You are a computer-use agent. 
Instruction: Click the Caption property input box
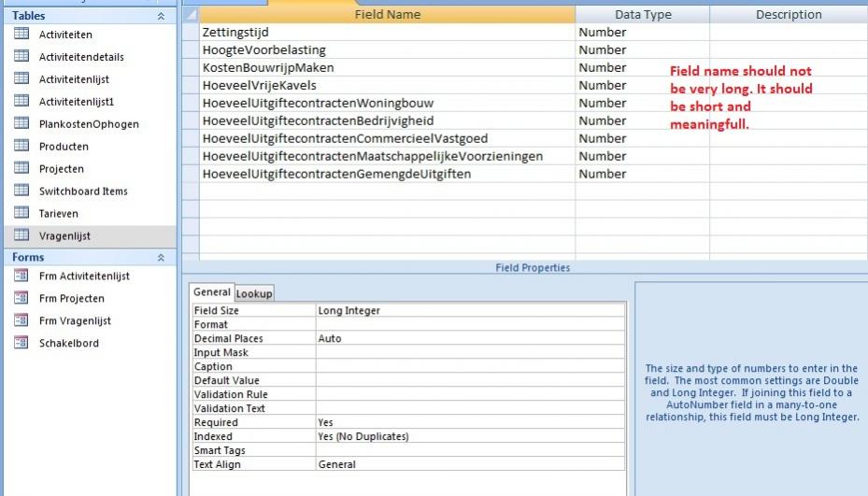tap(470, 366)
